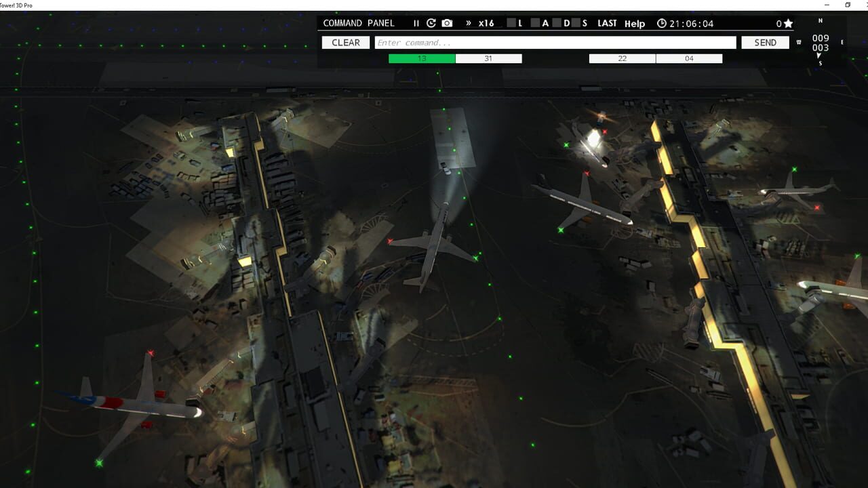Toggle the D checkbox
Viewport: 868px width, 488px height.
[557, 23]
